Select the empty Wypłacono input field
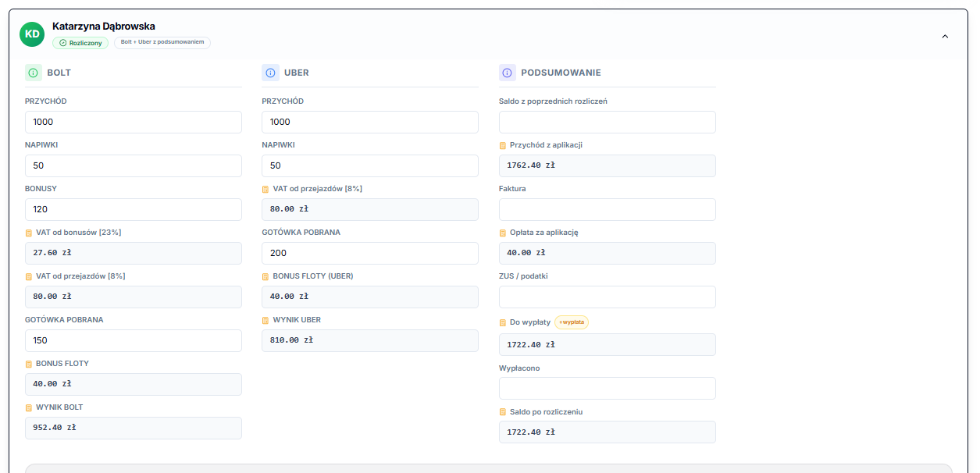980x473 pixels. pyautogui.click(x=608, y=389)
